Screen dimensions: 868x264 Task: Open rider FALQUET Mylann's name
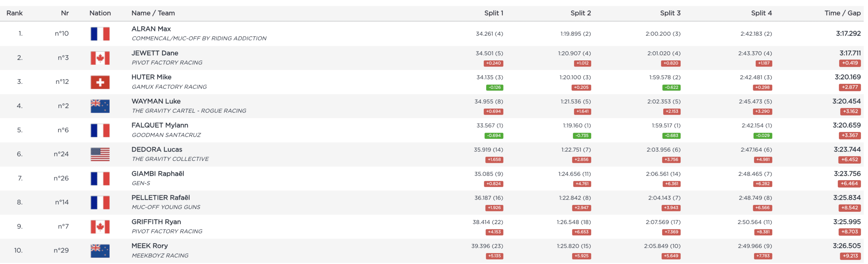coord(160,125)
